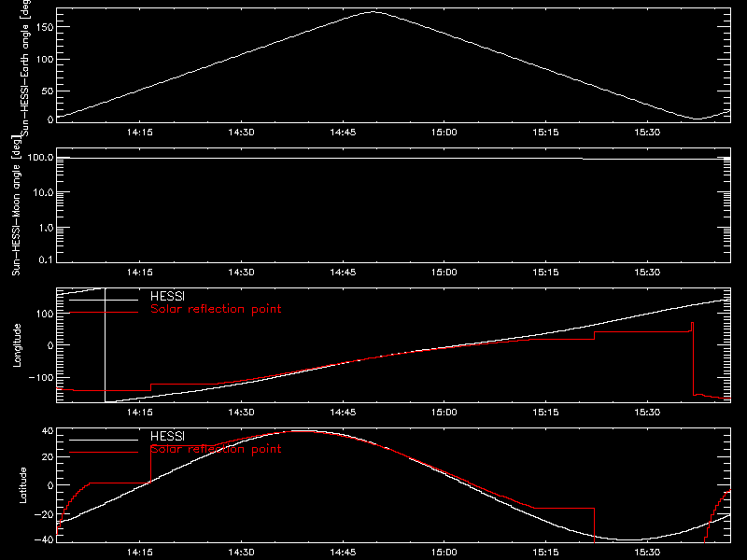Click red legend line in Latitude plot
The height and width of the screenshot is (560, 747).
pyautogui.click(x=104, y=453)
